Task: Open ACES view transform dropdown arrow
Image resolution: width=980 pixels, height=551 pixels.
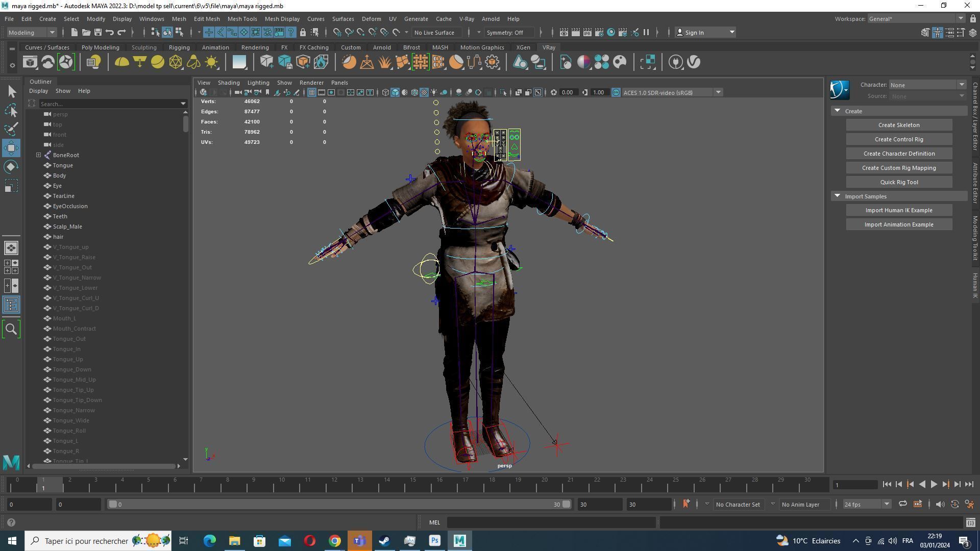Action: pyautogui.click(x=718, y=92)
